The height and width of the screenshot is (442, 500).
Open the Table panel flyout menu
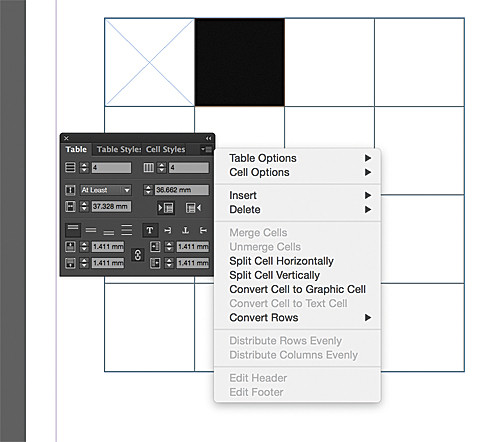point(207,149)
